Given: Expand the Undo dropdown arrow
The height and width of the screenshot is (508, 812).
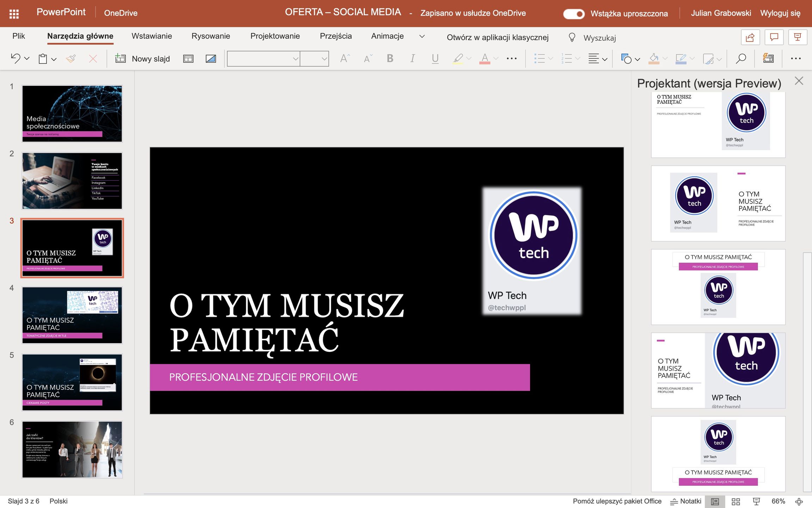Looking at the screenshot, I should coord(27,59).
